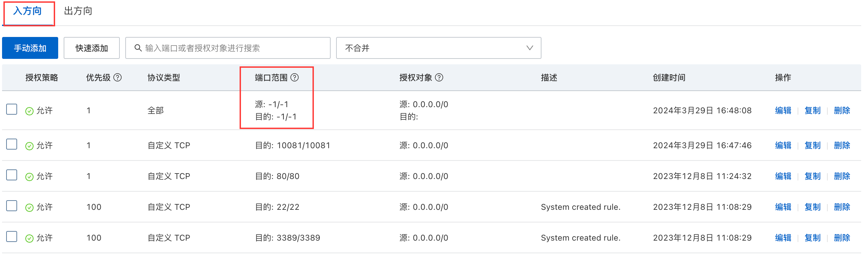Screen dimensions: 868x256
Task: Click the help icon beside 端口范围
Action: coord(294,78)
